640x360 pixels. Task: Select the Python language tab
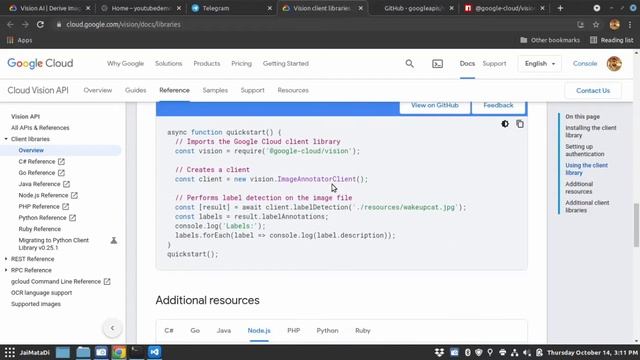pyautogui.click(x=327, y=331)
